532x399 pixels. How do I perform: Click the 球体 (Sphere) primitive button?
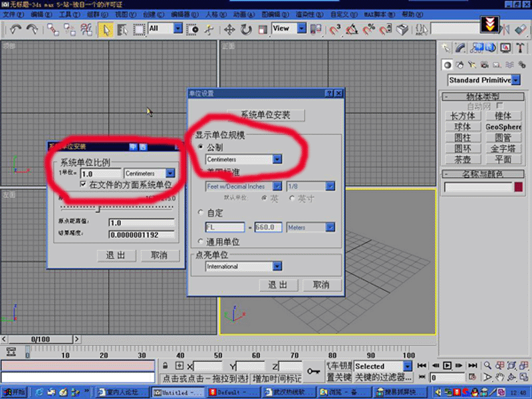coord(463,127)
